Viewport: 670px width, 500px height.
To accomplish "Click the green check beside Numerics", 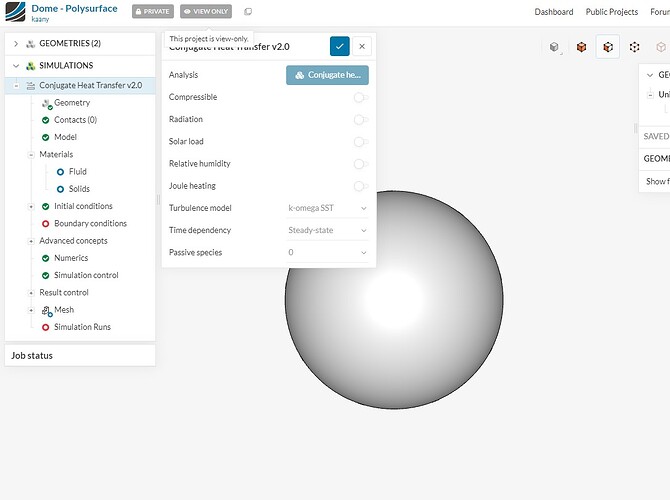I will point(46,258).
